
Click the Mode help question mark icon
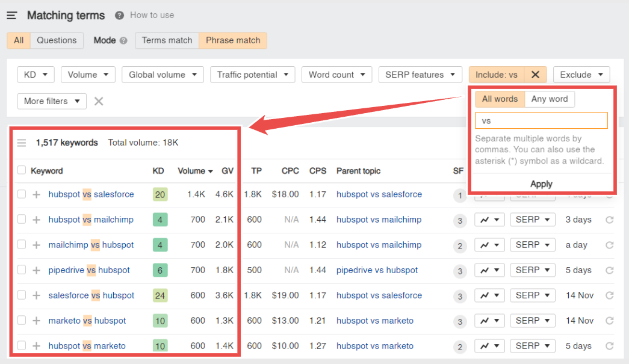tap(123, 40)
